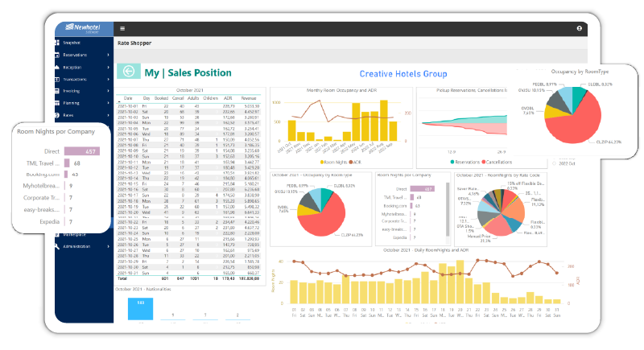Expand the Planning chevron
The height and width of the screenshot is (350, 644).
coord(109,103)
